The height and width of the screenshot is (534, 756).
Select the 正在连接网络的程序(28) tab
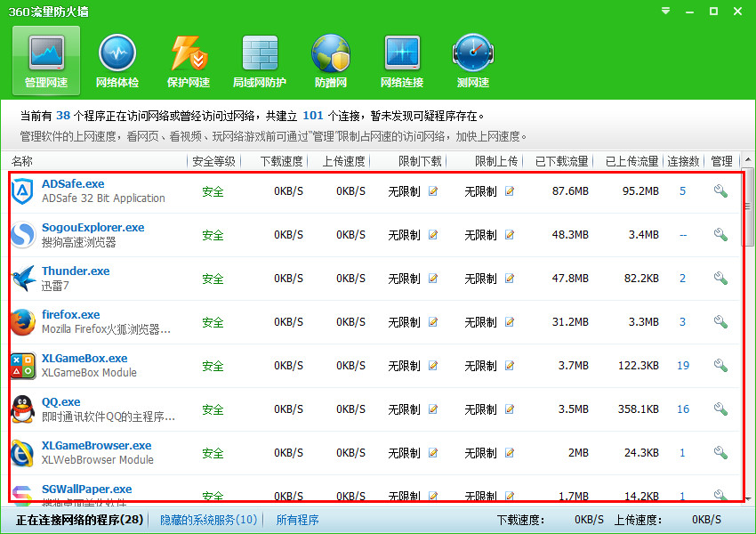[x=80, y=520]
